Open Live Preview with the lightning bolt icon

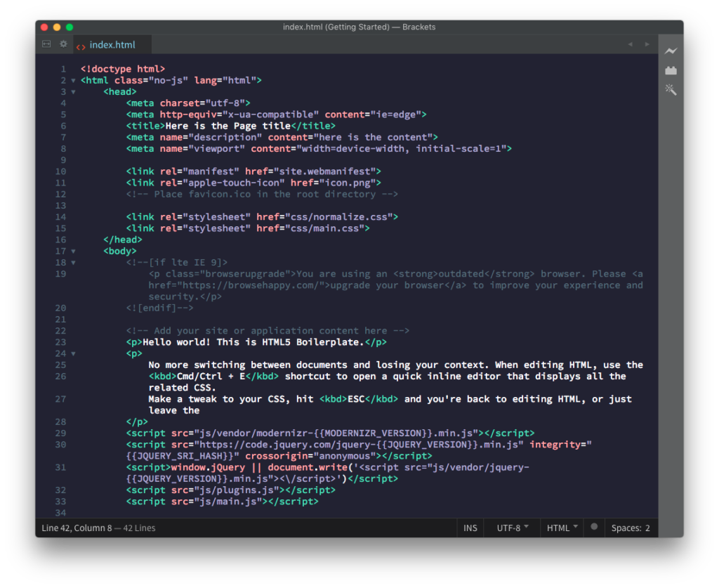671,51
